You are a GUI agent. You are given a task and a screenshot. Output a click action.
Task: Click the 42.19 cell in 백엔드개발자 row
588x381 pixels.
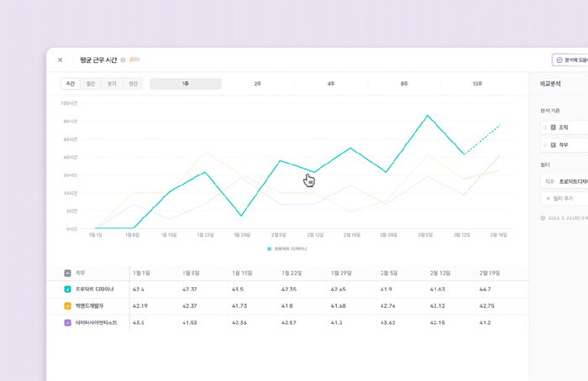140,305
